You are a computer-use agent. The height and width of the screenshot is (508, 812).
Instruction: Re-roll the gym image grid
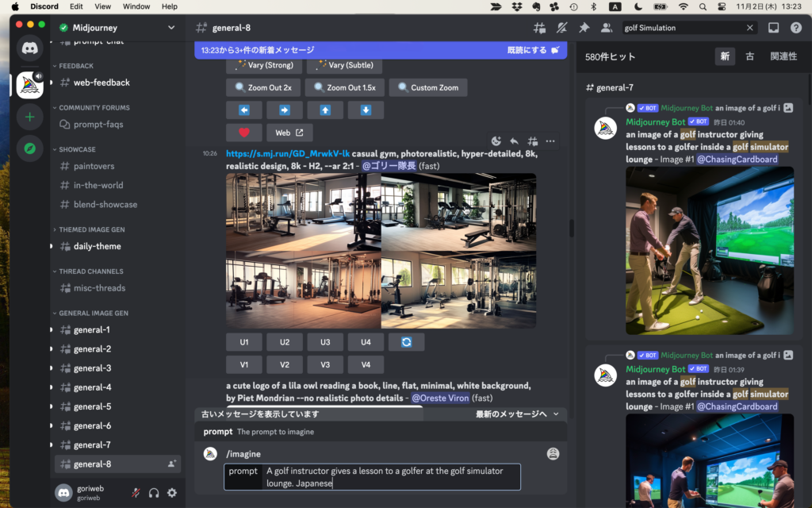click(407, 342)
